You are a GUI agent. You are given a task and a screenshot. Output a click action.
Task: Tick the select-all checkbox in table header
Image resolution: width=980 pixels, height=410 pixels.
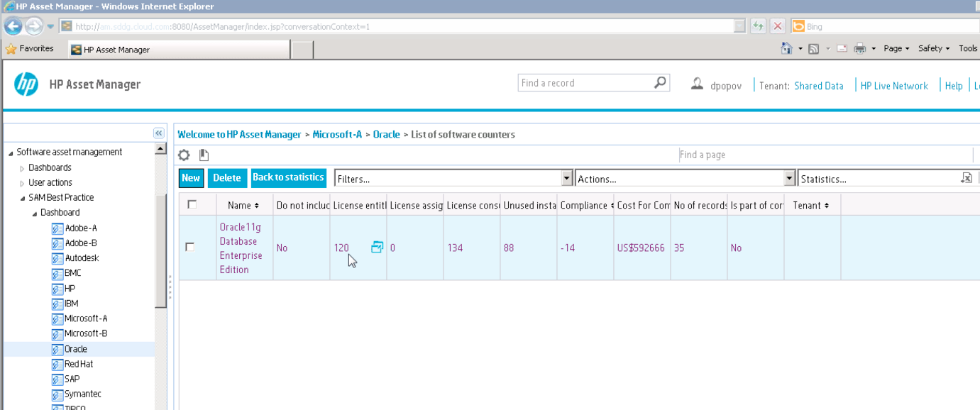(x=192, y=204)
